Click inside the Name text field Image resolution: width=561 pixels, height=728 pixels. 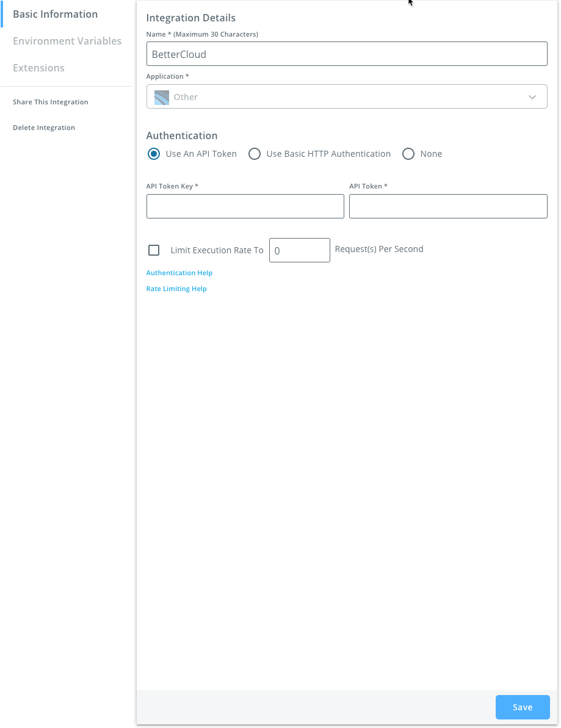[347, 54]
